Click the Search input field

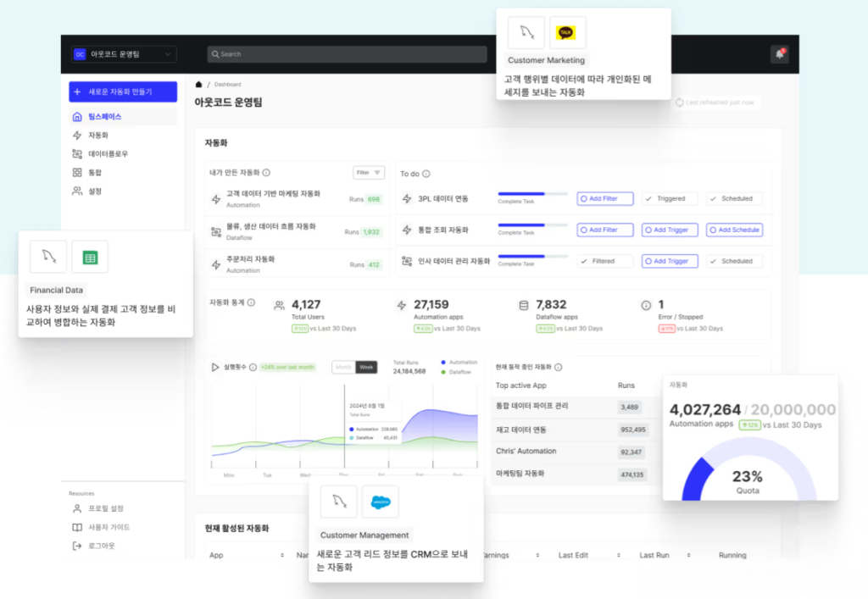[347, 54]
